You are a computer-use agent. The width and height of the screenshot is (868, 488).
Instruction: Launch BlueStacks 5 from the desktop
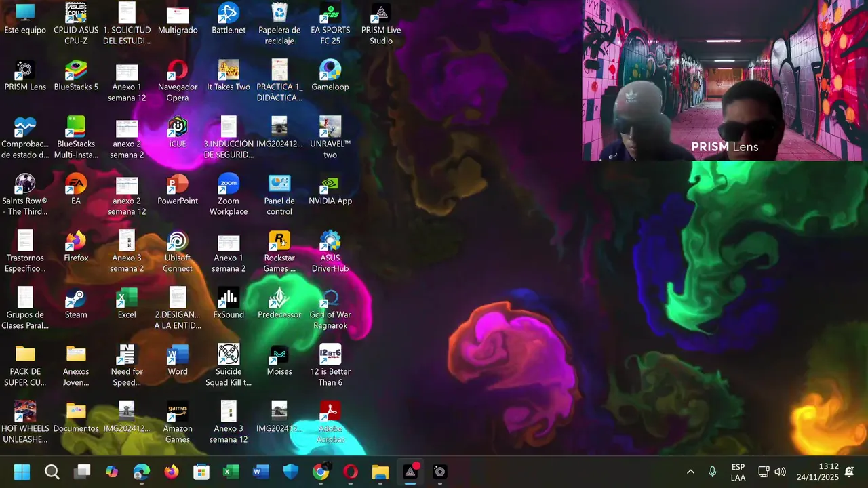click(76, 76)
